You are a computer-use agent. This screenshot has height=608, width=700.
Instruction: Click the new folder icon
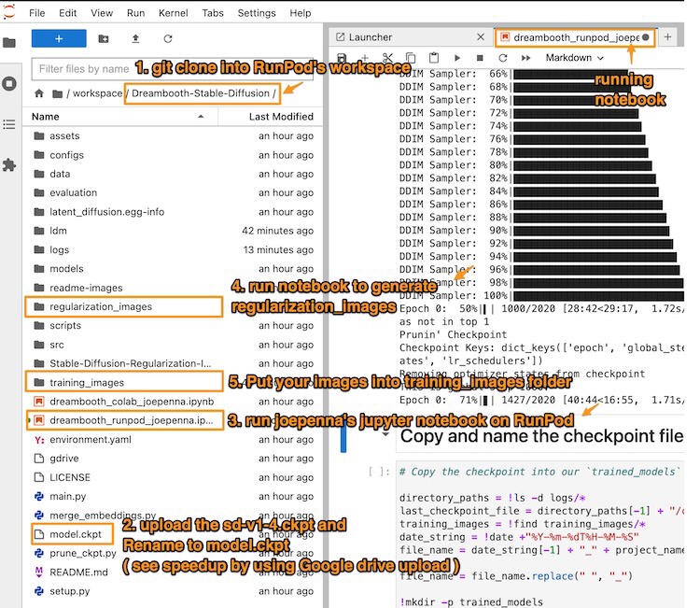(x=104, y=38)
